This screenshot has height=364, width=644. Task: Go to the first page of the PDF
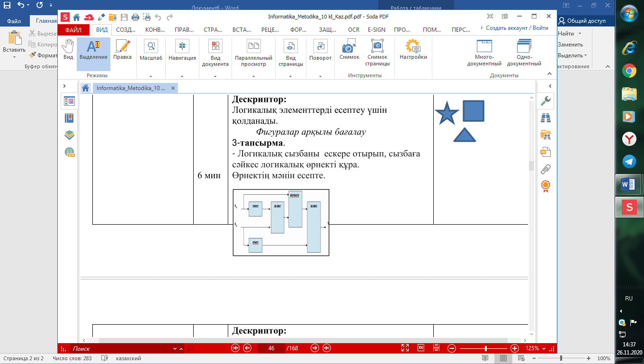(x=235, y=348)
